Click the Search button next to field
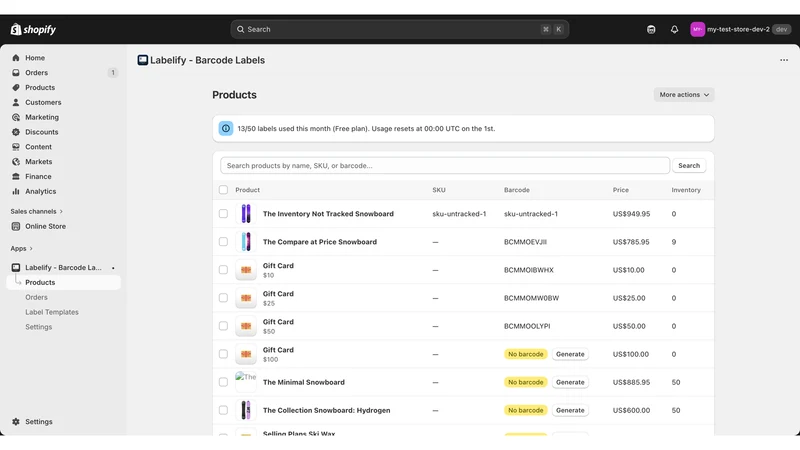Viewport: 800px width, 450px height. 689,165
